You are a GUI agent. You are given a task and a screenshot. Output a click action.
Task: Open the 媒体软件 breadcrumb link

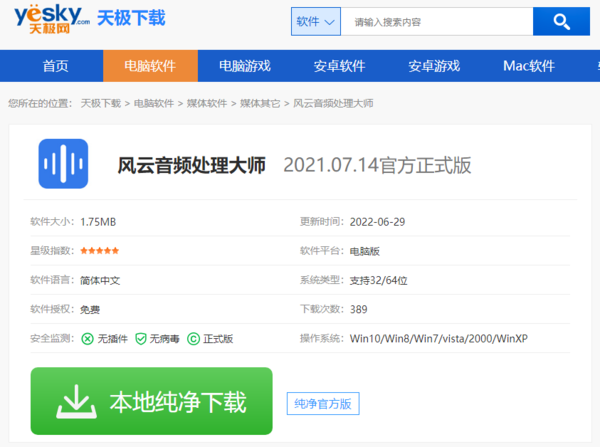click(x=207, y=103)
